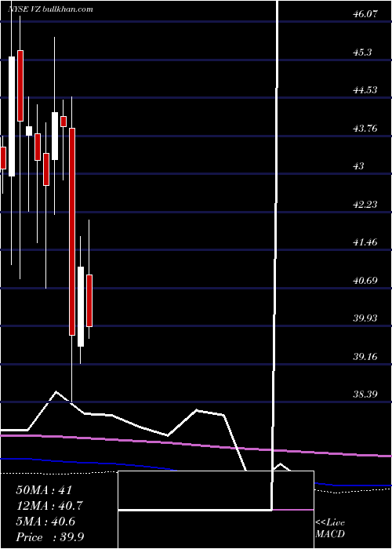Viewport: 392px width, 549px height.
Task: Click the 39.16 price axis label
Action: coord(366,356)
